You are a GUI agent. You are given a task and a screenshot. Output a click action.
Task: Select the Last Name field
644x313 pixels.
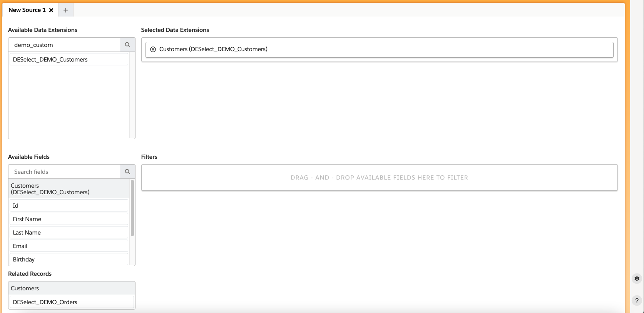[x=69, y=233]
